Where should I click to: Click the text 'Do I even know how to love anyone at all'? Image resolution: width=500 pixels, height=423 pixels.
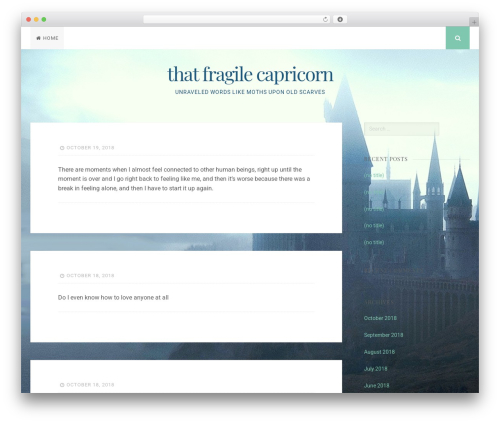(113, 297)
